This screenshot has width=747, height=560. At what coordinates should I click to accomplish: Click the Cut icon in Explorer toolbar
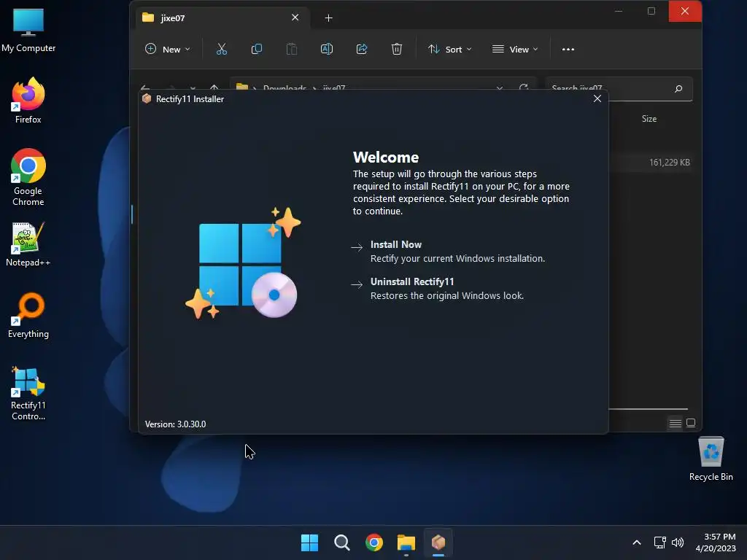[x=222, y=49]
